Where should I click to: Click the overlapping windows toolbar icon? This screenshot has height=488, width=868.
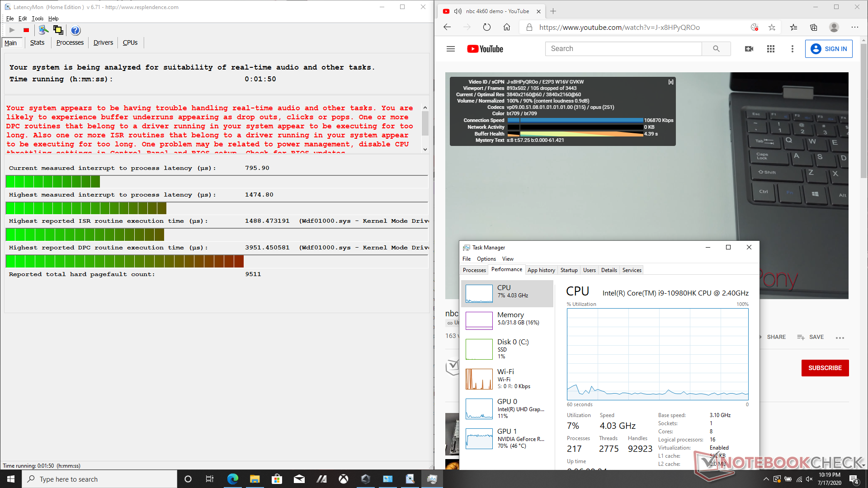coord(58,30)
